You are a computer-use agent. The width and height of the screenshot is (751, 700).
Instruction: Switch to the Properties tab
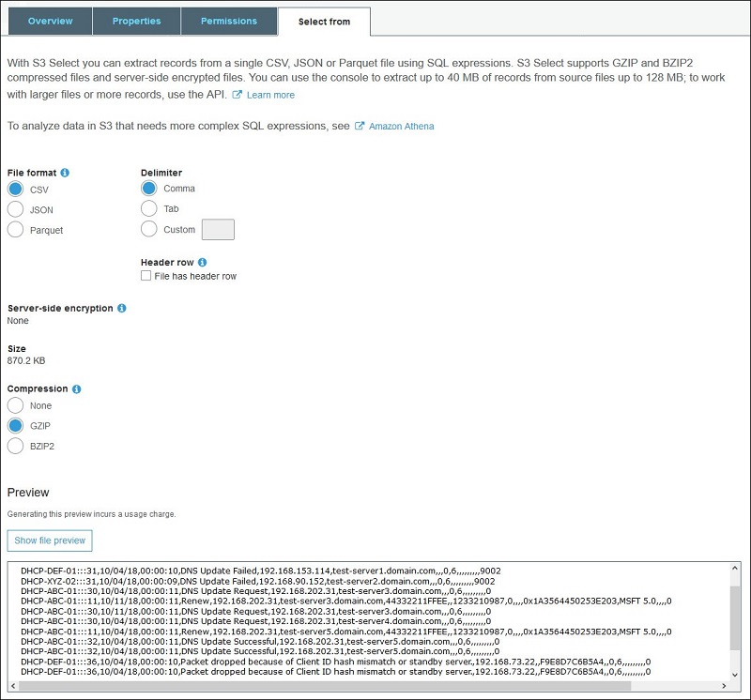click(136, 21)
